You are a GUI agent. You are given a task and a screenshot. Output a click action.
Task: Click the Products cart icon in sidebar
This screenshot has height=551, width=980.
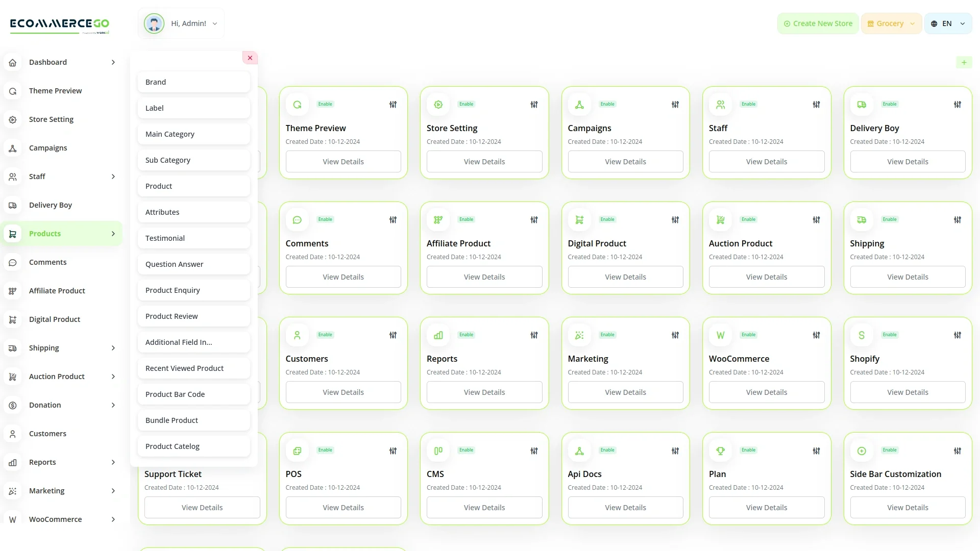[x=13, y=234]
